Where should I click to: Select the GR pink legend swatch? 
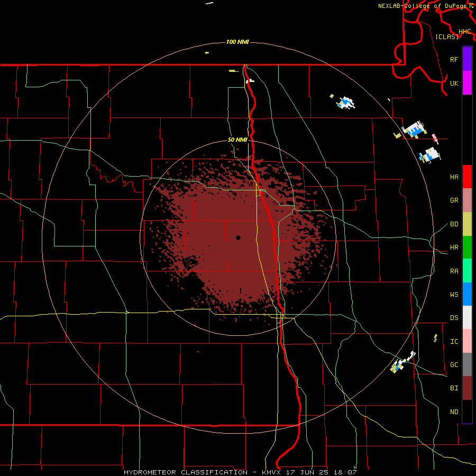467,200
